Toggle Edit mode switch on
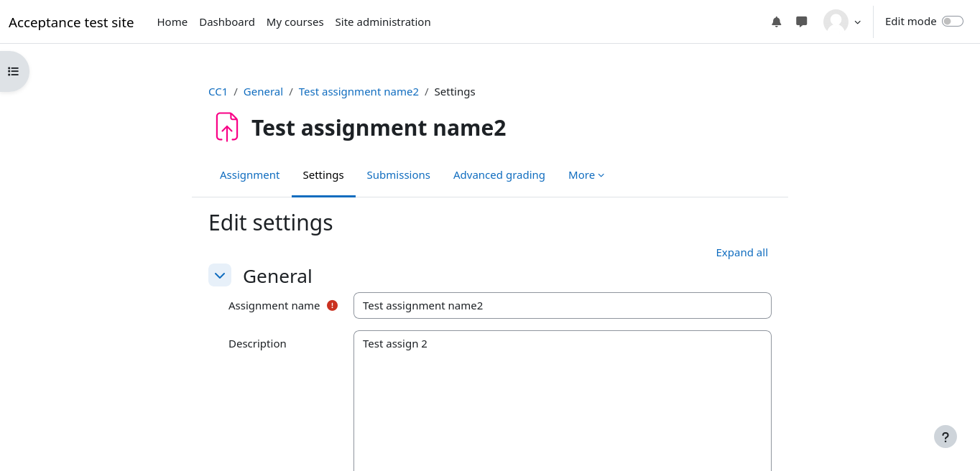This screenshot has height=471, width=980. point(952,22)
